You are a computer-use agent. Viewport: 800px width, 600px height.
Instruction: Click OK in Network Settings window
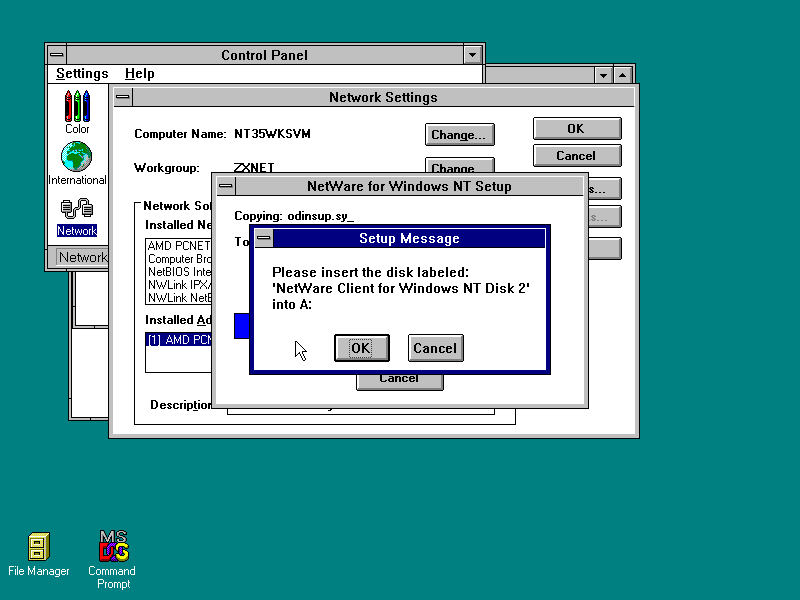tap(577, 129)
